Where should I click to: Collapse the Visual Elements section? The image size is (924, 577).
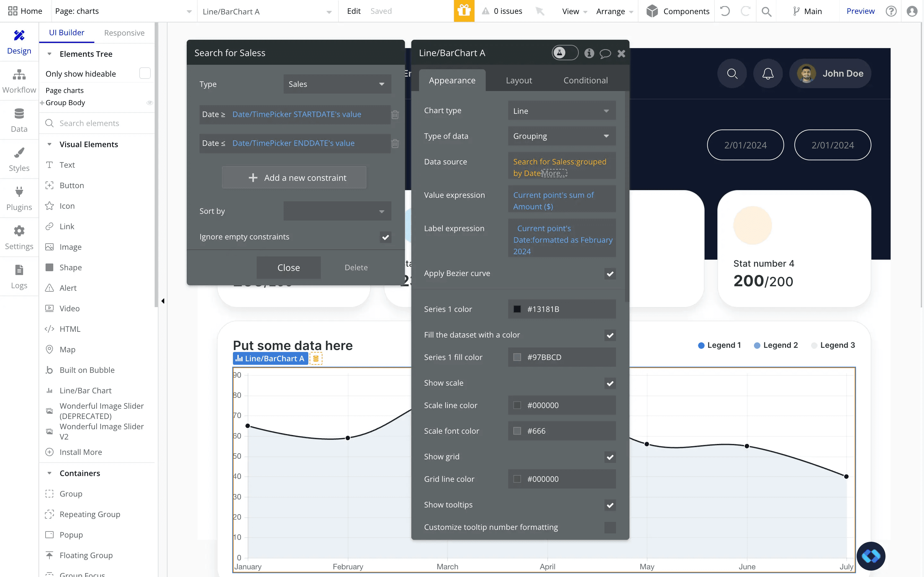[49, 144]
